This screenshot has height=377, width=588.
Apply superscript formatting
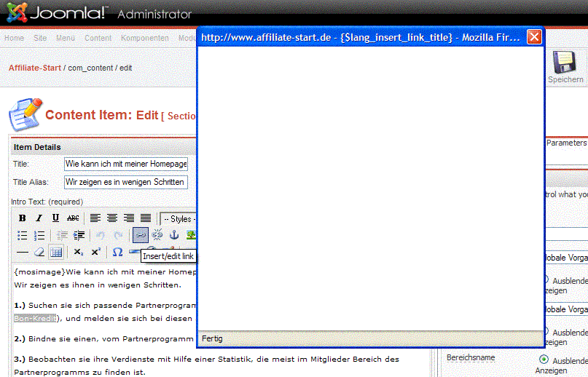(96, 252)
